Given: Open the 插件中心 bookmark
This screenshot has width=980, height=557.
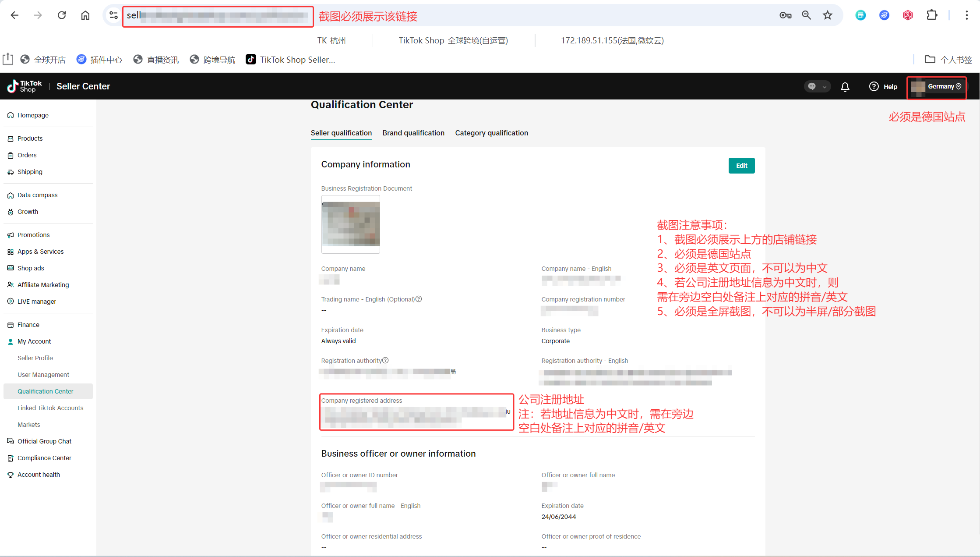Looking at the screenshot, I should pyautogui.click(x=99, y=60).
